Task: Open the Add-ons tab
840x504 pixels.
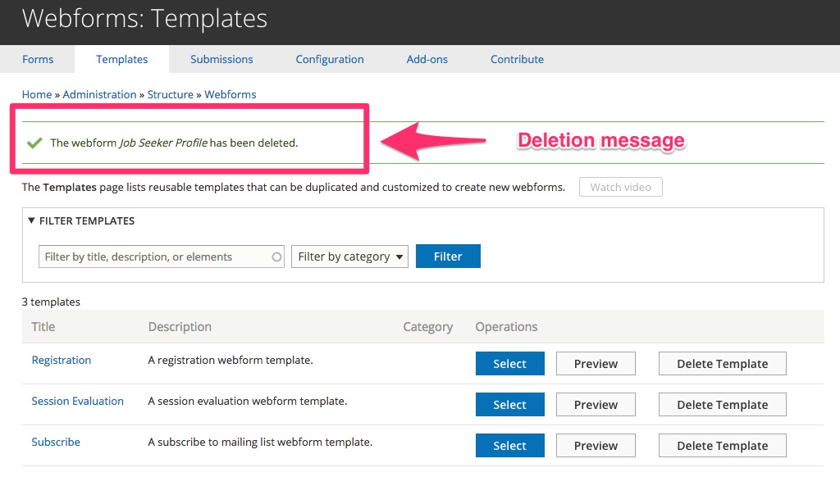Action: tap(427, 59)
